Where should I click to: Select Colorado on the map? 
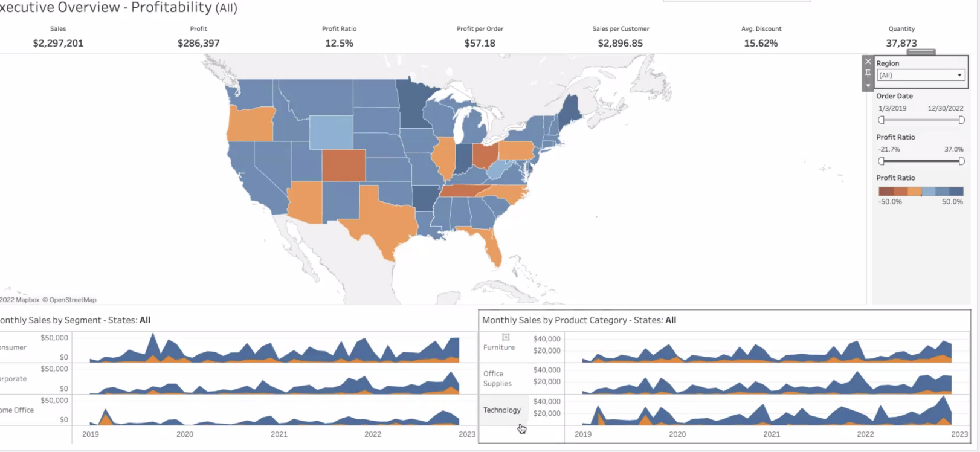(343, 165)
